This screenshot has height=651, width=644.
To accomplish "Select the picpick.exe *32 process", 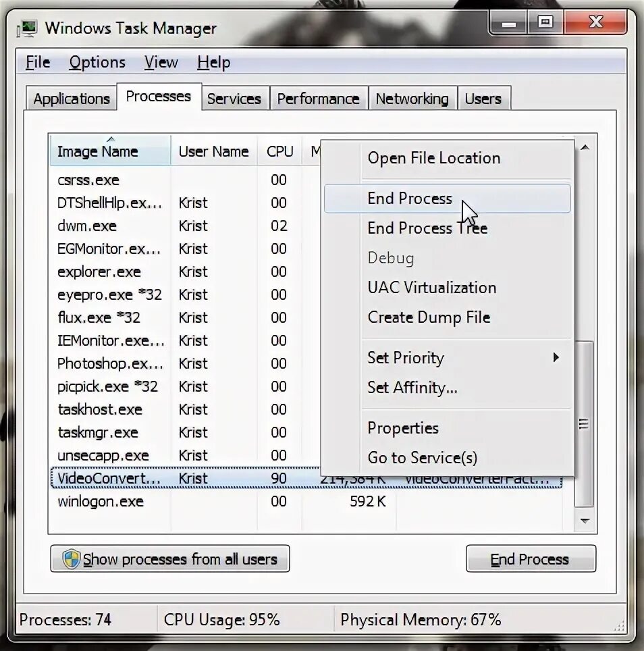I will (x=185, y=386).
